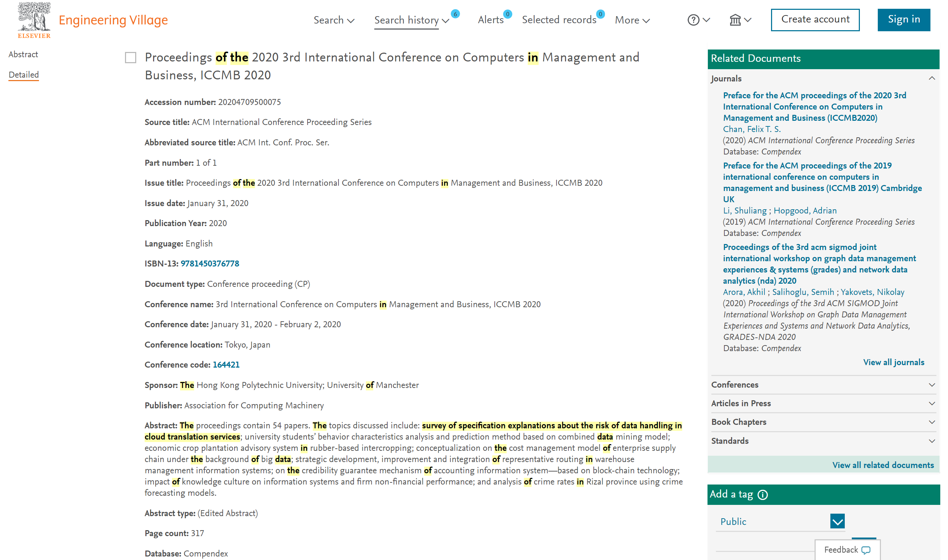Click the Alerts count badge

[508, 14]
